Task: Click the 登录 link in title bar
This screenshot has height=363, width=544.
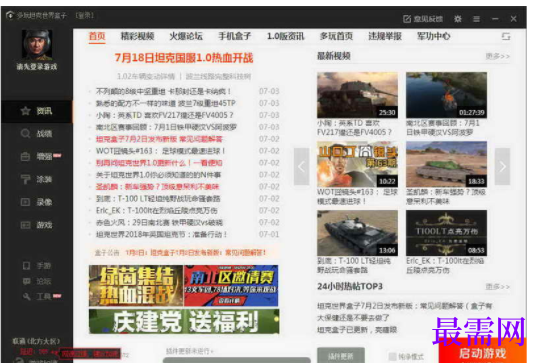Action: click(x=85, y=16)
